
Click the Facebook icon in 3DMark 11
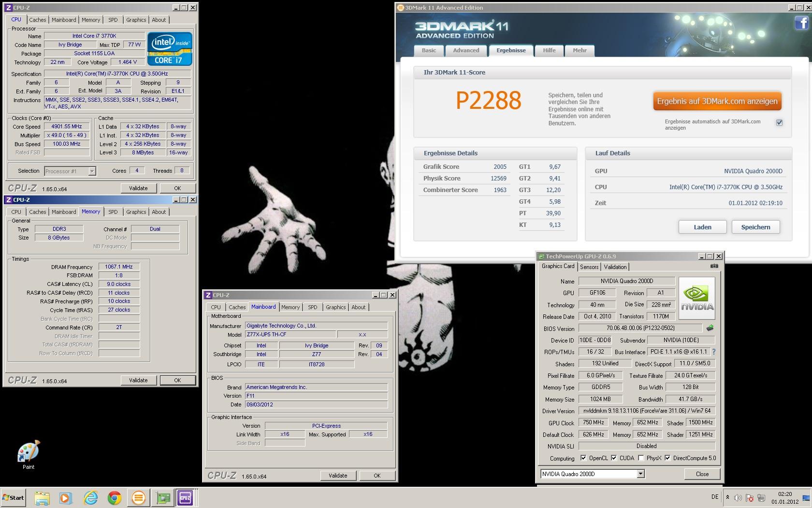tap(801, 22)
